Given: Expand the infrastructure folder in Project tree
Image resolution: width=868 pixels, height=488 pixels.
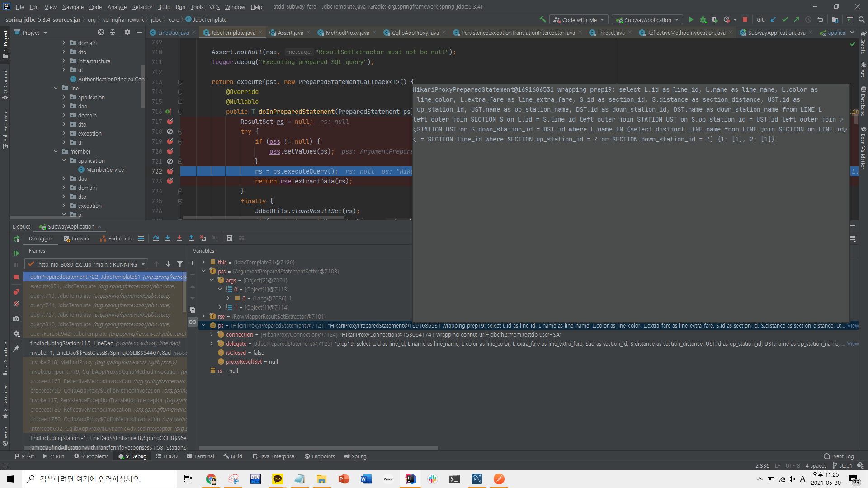Looking at the screenshot, I should 64,61.
